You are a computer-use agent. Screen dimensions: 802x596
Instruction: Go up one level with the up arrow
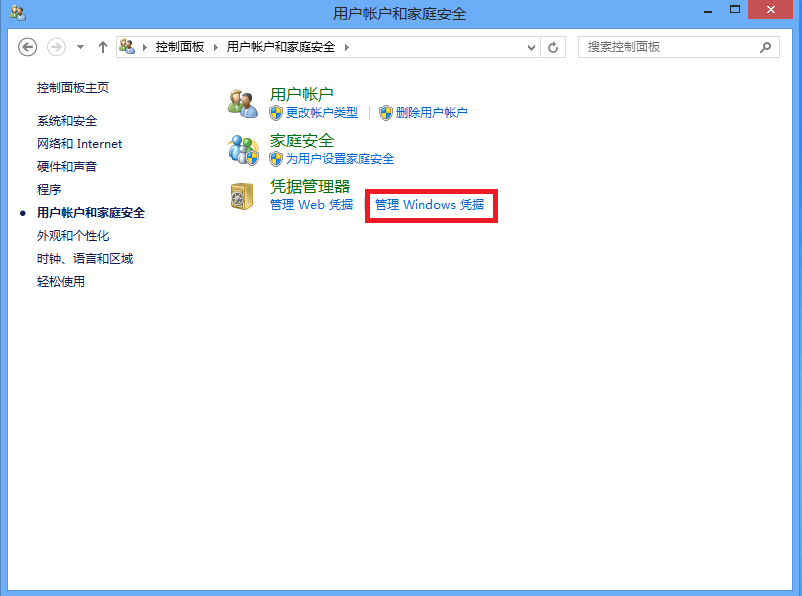[x=103, y=47]
